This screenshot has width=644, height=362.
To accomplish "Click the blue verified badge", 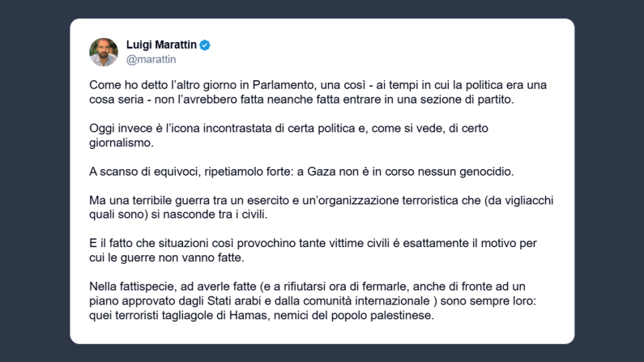I will pos(206,45).
